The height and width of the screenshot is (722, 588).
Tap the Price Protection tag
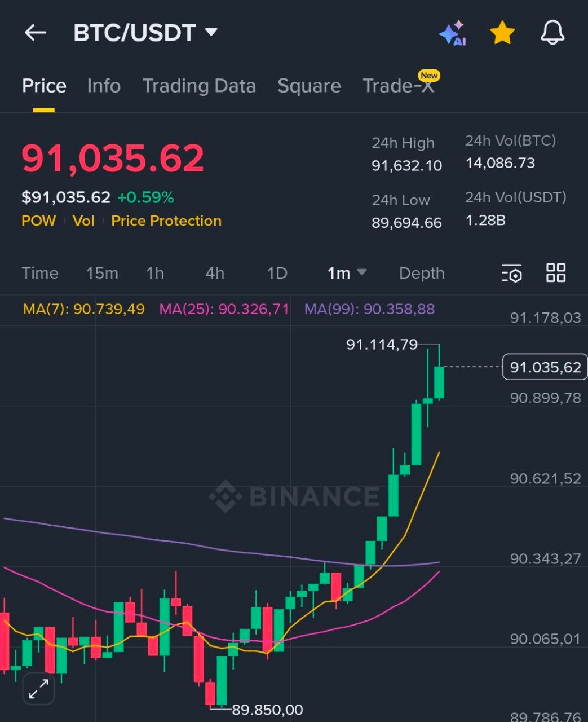tap(166, 221)
